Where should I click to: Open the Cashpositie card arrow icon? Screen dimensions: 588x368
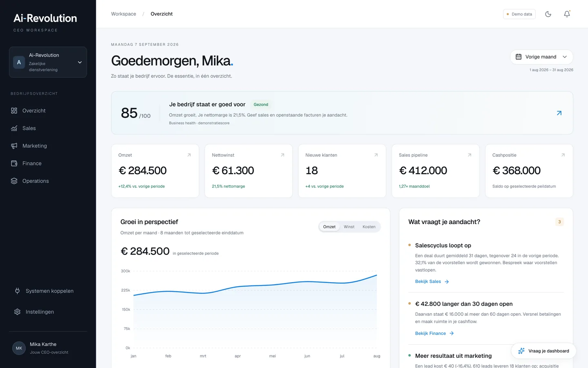point(563,155)
